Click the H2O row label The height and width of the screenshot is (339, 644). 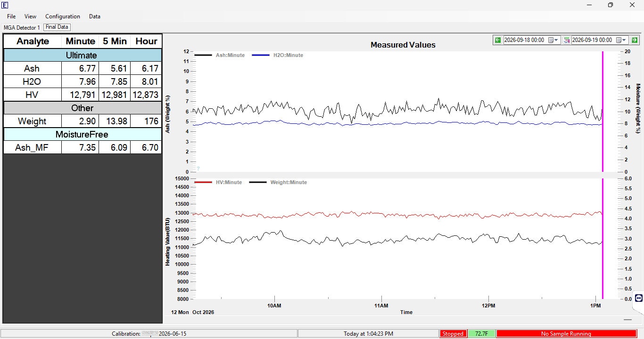click(33, 81)
